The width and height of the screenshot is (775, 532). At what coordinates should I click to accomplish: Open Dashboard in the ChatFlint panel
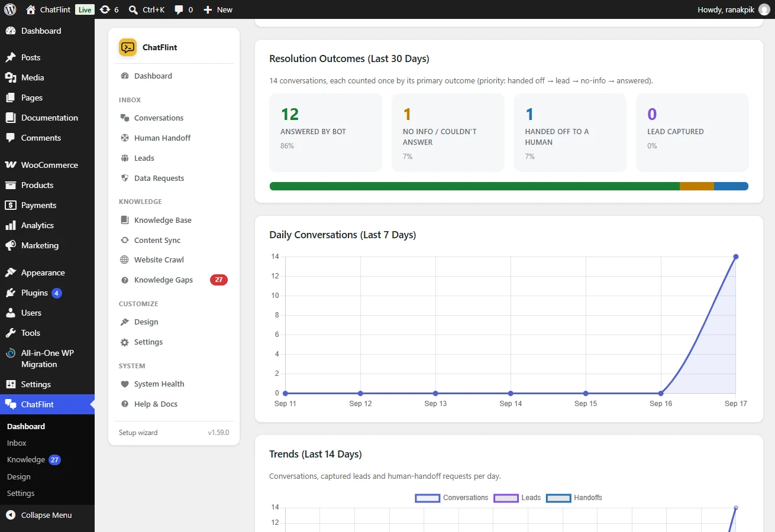(174, 76)
